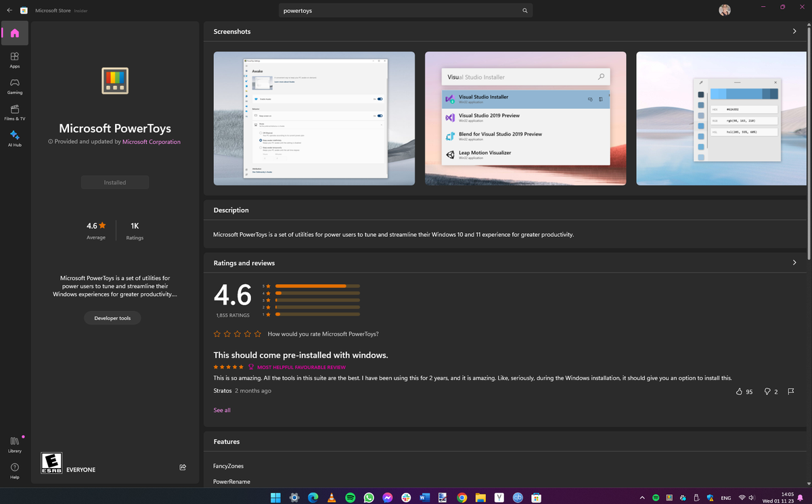The height and width of the screenshot is (504, 812).
Task: Open the Apps section in the sidebar
Action: pos(14,60)
